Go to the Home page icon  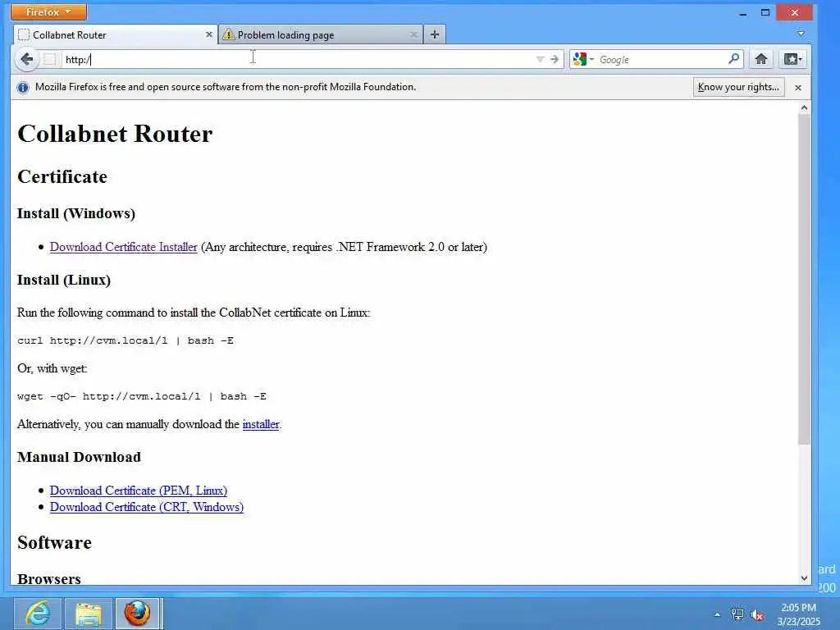pos(760,59)
